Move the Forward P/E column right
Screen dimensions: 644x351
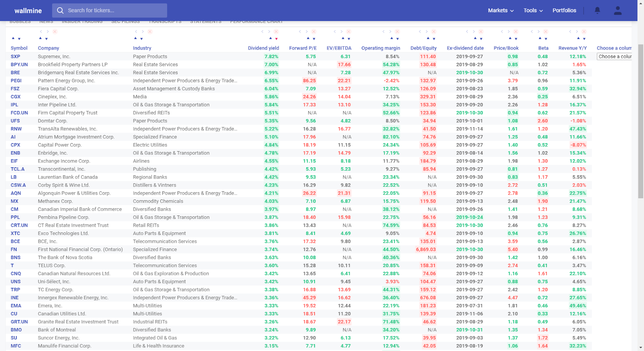click(307, 31)
